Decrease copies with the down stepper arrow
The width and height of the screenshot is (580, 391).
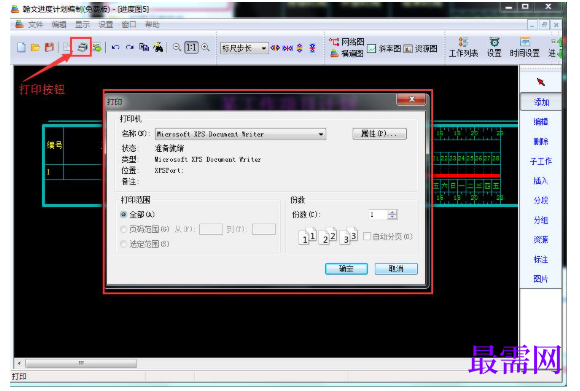[x=392, y=217]
